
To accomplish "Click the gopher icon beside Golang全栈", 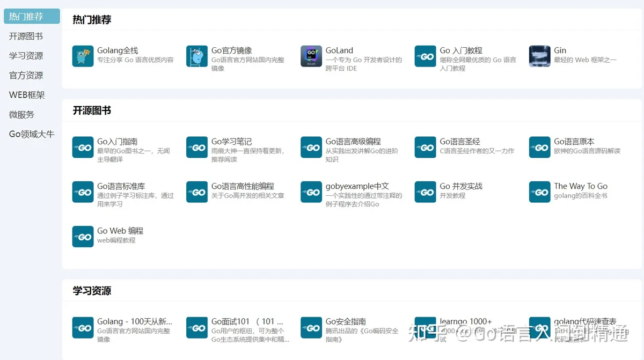I will click(83, 56).
